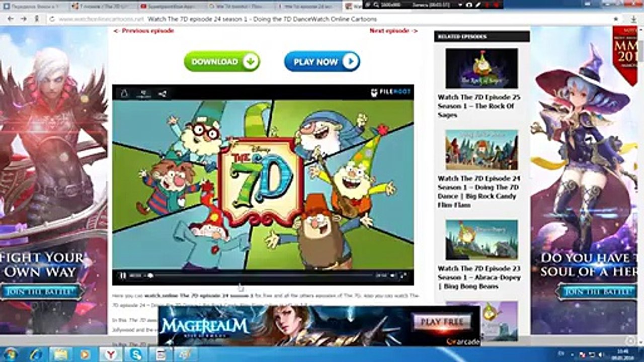Open the Episode 23 Abraca-Dopey title link
Image resolution: width=644 pixels, height=362 pixels.
[x=479, y=277]
